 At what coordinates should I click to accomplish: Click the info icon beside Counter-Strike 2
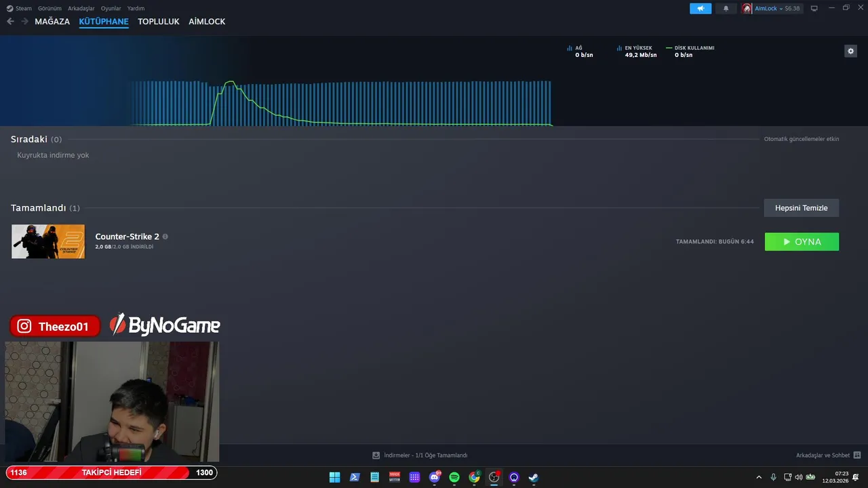[165, 237]
